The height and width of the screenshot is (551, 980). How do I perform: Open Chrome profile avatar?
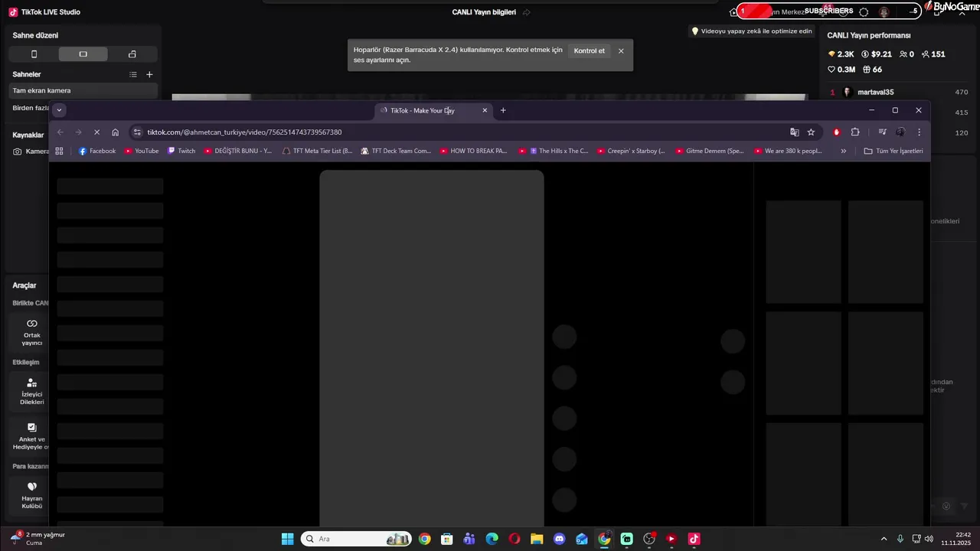click(900, 132)
